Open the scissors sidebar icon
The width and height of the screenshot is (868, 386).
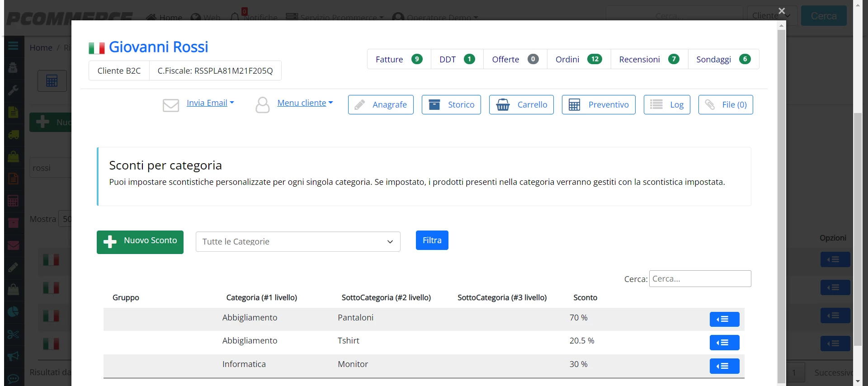[x=13, y=334]
